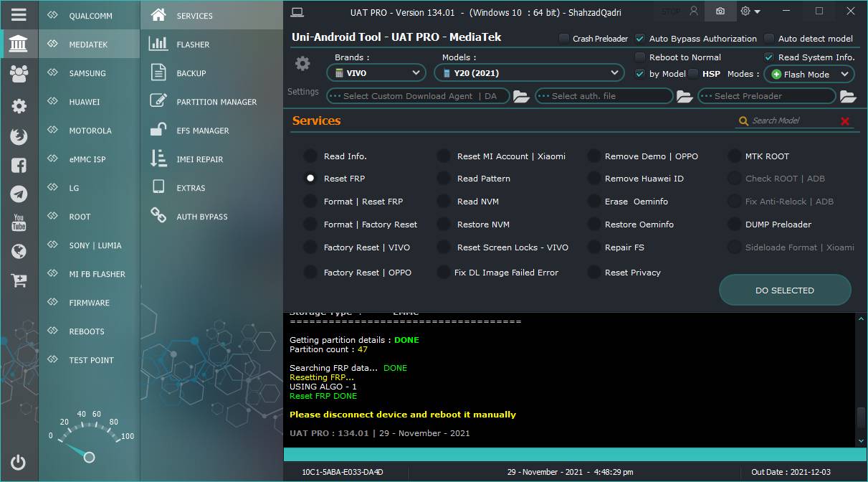Click the log scrollbar down arrow
Screen dimensions: 868x482
[861, 440]
